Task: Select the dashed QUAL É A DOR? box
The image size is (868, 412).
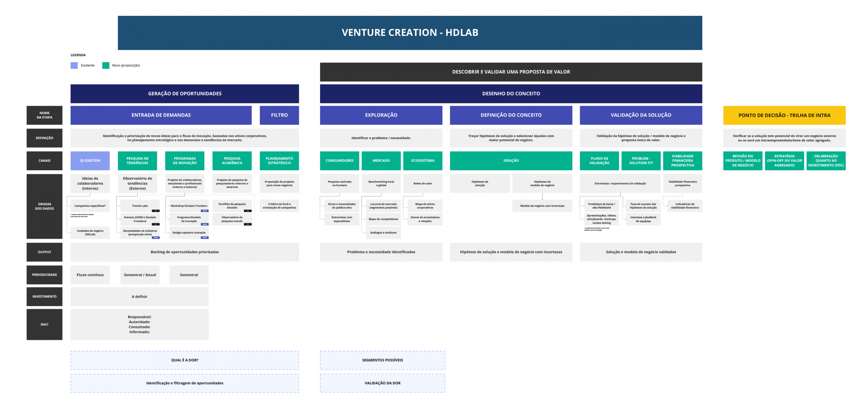Action: [x=184, y=360]
